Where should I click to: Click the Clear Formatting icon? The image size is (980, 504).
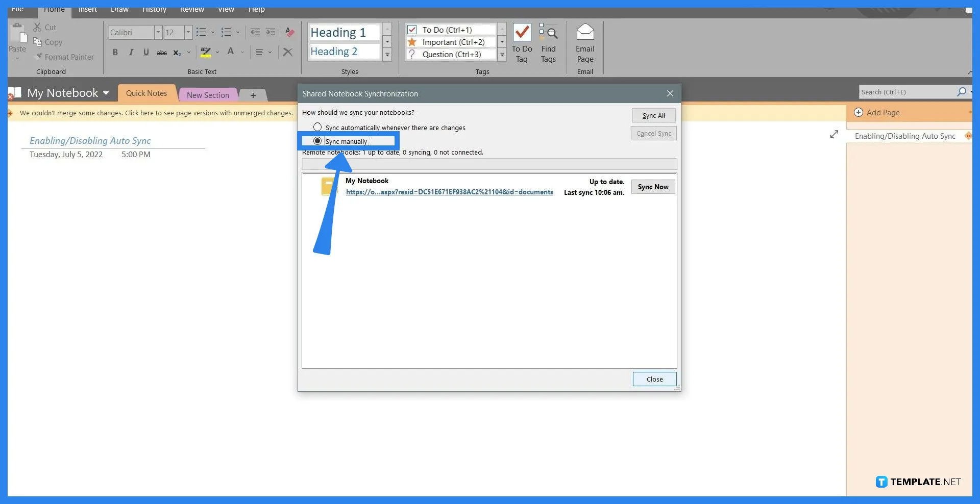pos(289,32)
